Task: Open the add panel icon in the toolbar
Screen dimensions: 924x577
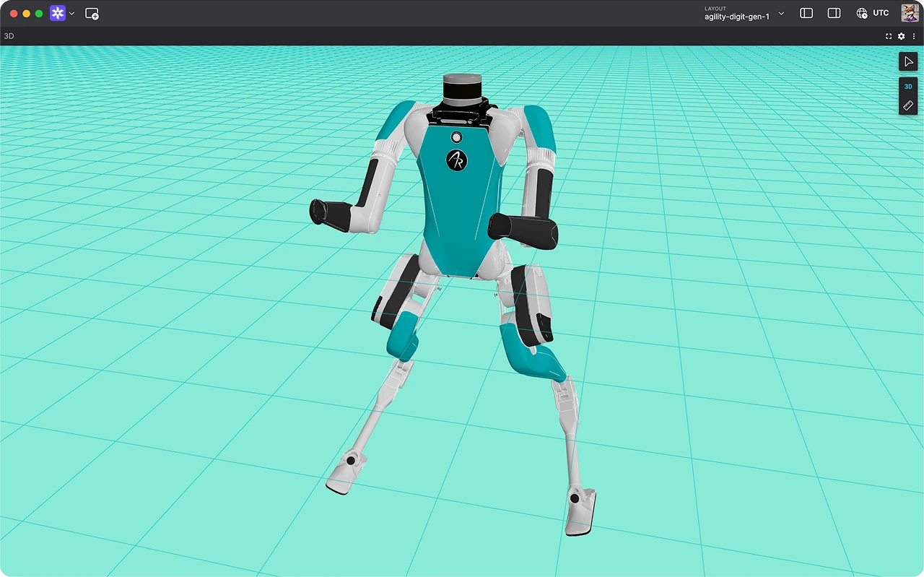Action: 92,13
